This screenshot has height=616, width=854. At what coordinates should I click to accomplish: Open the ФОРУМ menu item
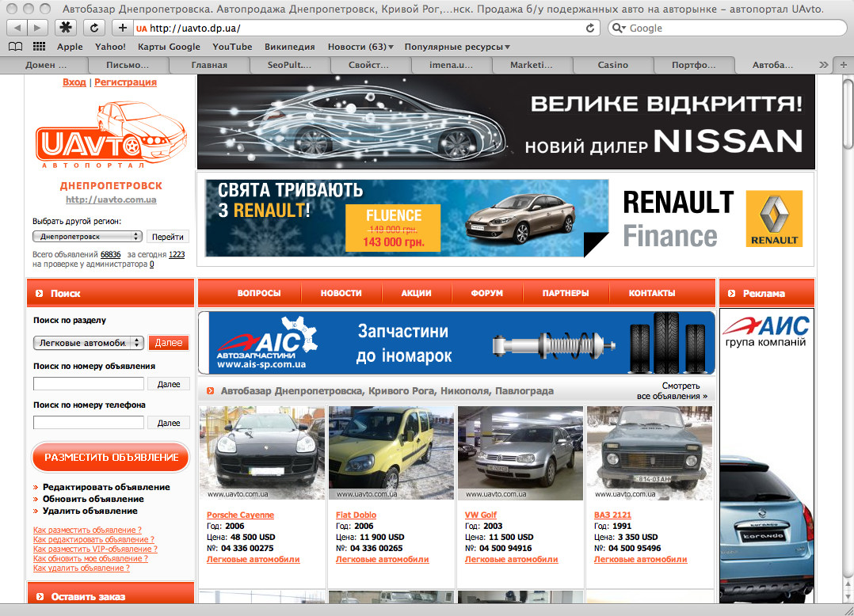pyautogui.click(x=487, y=293)
